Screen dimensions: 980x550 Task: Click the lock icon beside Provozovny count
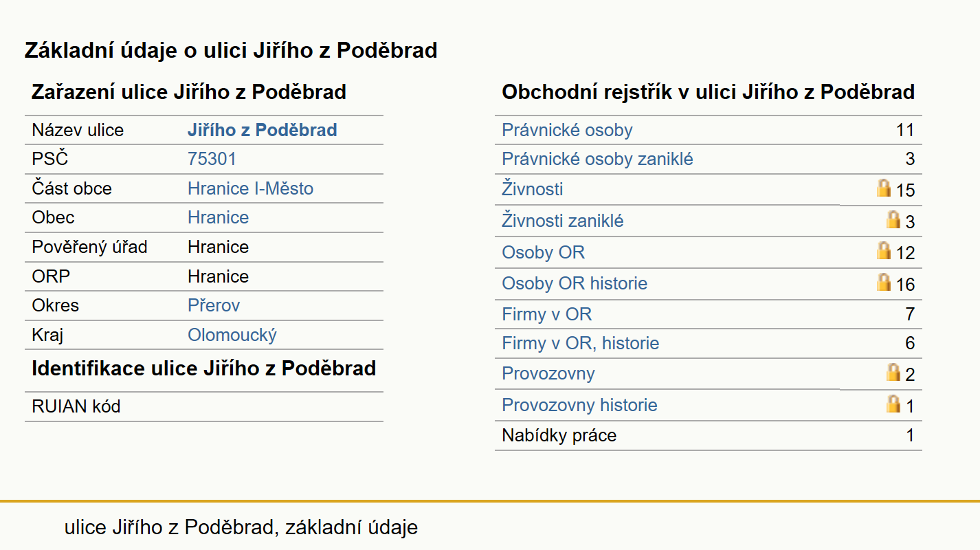click(x=893, y=372)
